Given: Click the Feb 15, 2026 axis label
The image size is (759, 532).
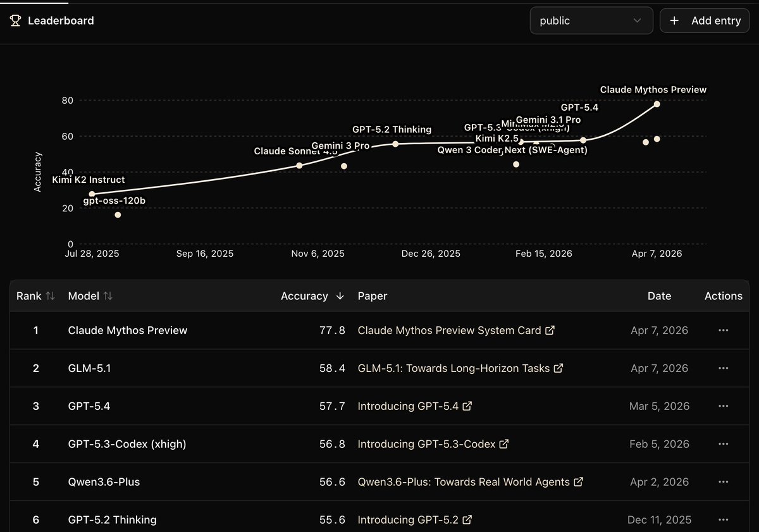Looking at the screenshot, I should (544, 254).
